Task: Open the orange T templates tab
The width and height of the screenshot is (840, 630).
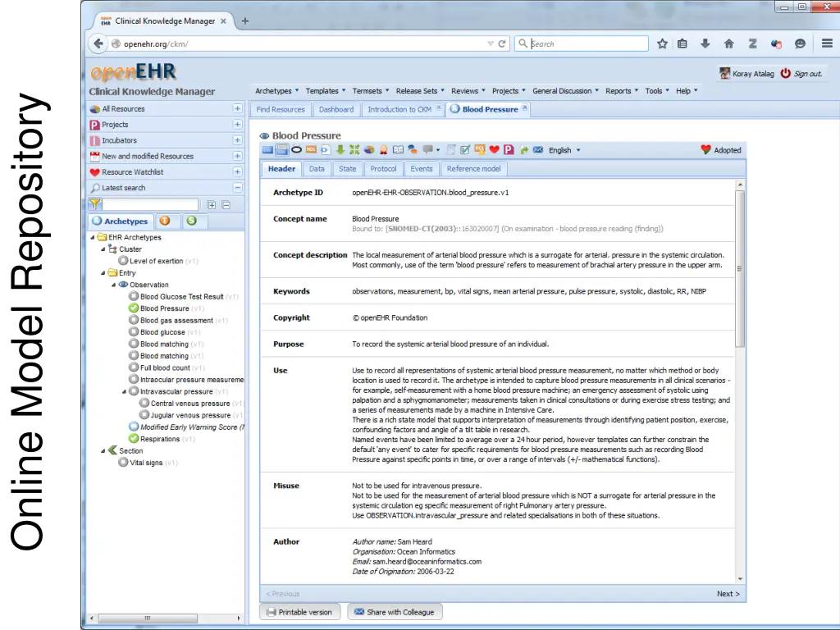Action: pyautogui.click(x=164, y=221)
